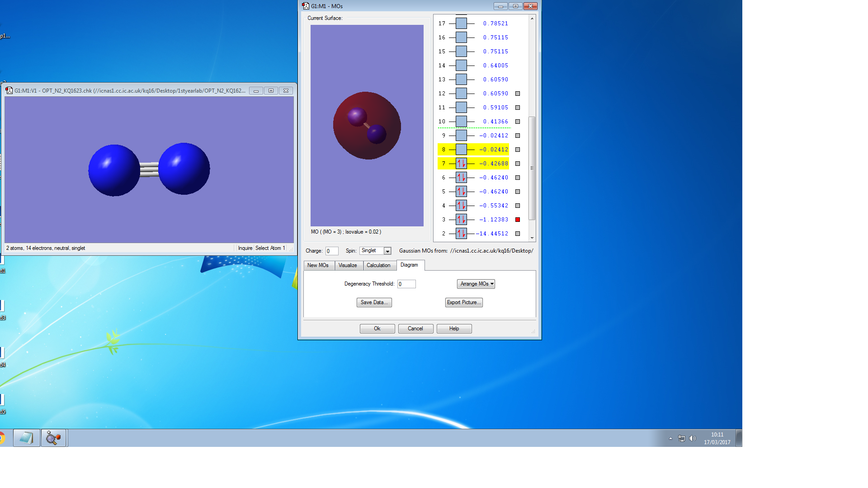868x488 pixels.
Task: Click the orbital box for MO 17
Action: [461, 23]
